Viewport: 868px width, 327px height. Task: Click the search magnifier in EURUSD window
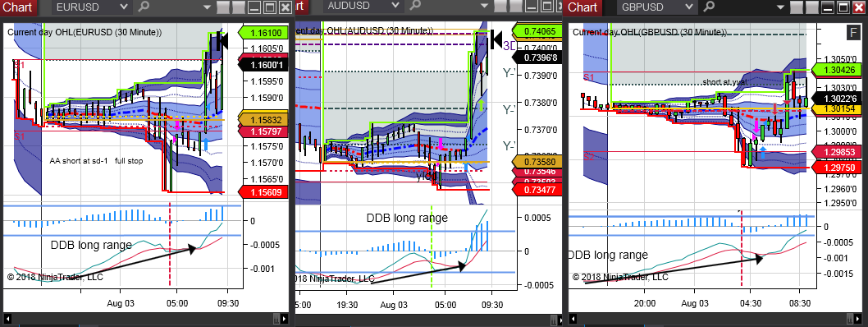click(144, 7)
